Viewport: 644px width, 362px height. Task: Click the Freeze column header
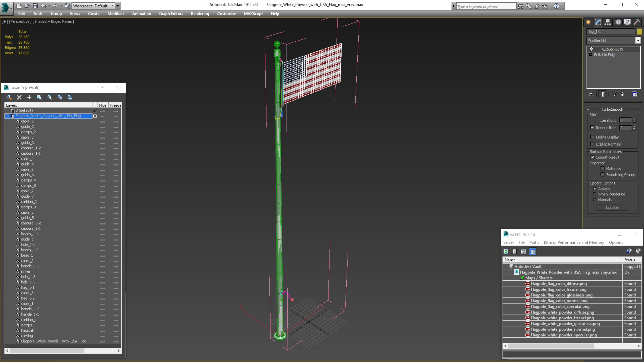(x=116, y=105)
